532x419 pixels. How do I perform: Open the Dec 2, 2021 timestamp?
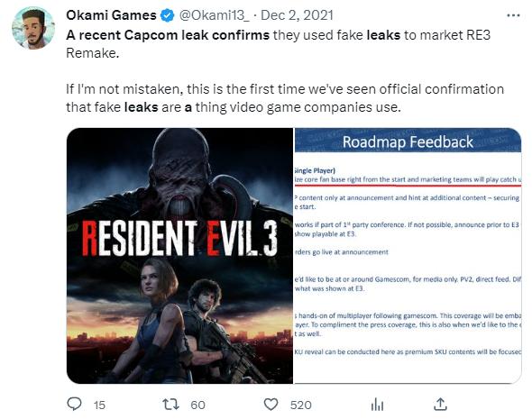(x=298, y=15)
